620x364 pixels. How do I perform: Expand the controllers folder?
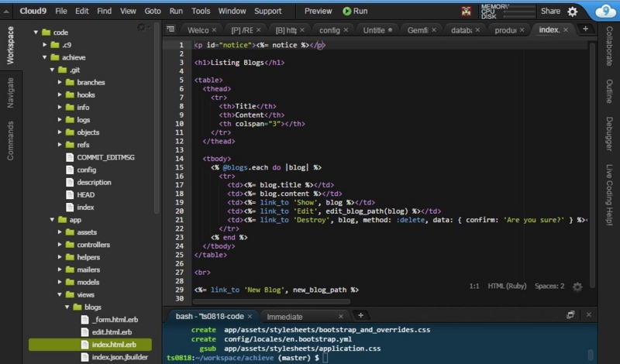(60, 245)
